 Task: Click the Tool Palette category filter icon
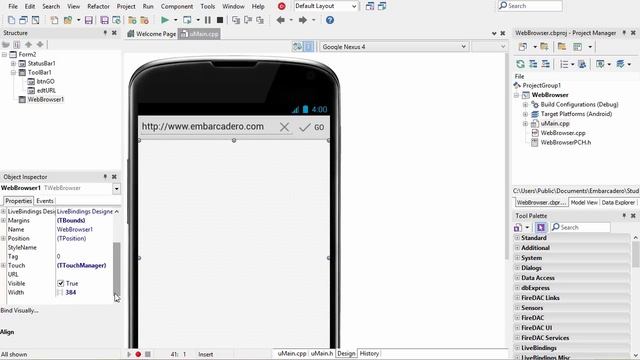click(541, 227)
